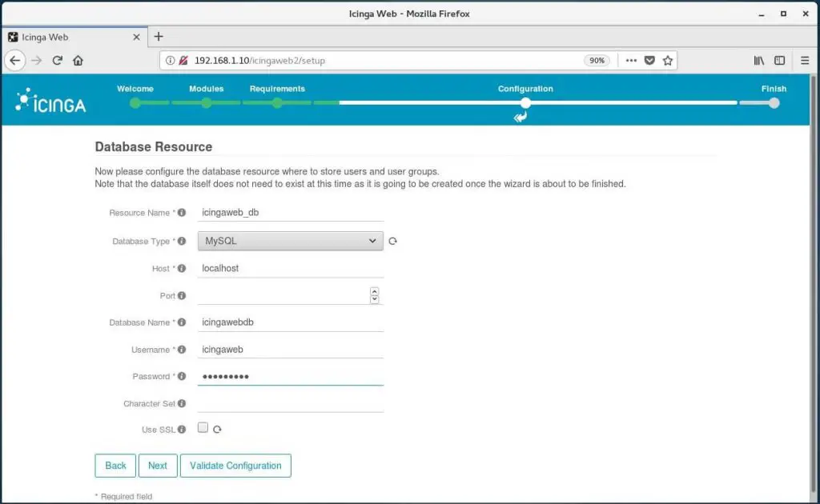Go to Modules wizard step
This screenshot has height=504, width=820.
[206, 89]
